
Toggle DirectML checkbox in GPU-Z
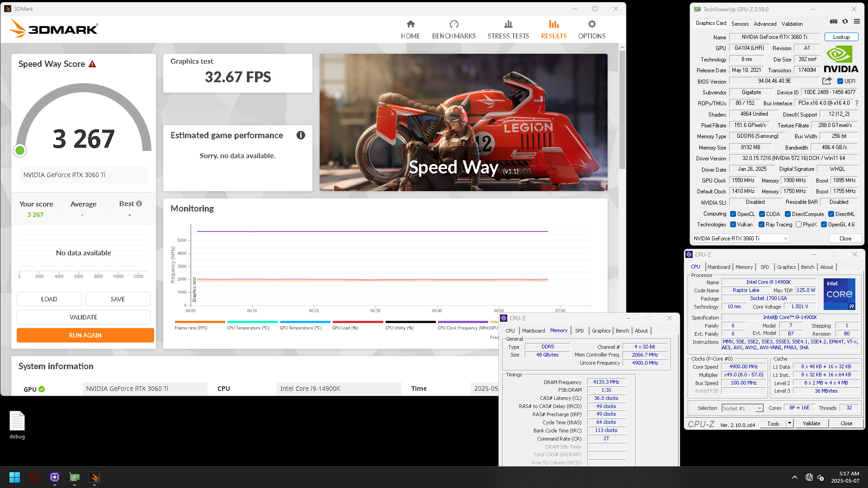831,214
